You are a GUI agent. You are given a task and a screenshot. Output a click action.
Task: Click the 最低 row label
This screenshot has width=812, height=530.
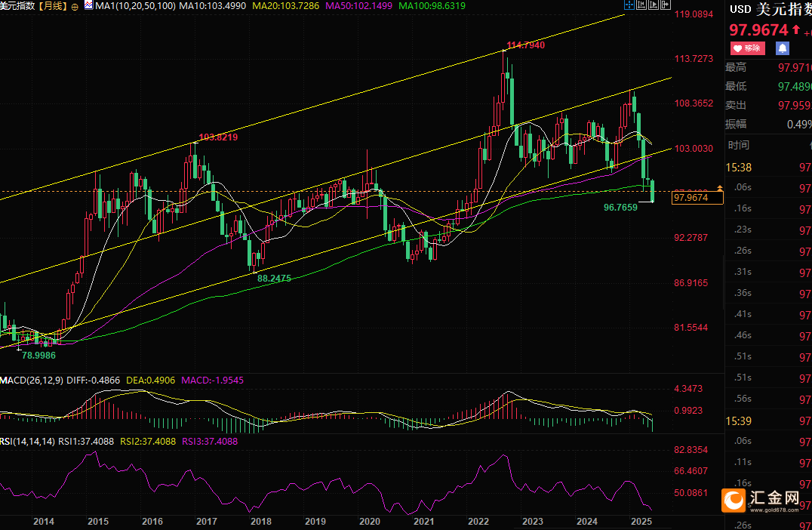(x=736, y=87)
